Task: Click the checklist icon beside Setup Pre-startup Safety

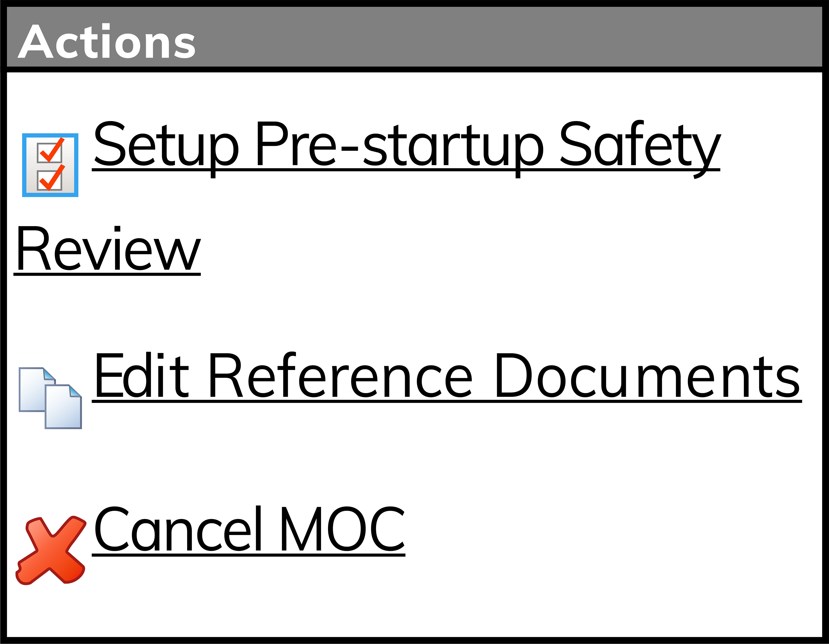Action: click(50, 165)
